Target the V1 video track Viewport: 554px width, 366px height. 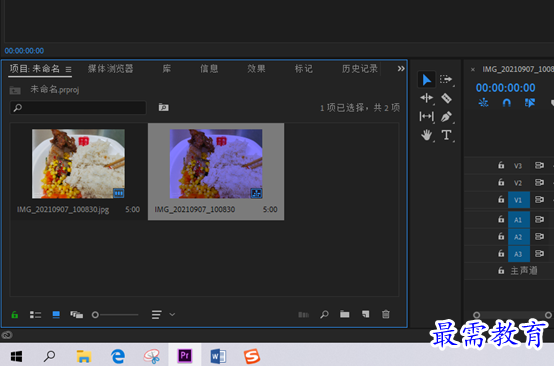coord(519,200)
